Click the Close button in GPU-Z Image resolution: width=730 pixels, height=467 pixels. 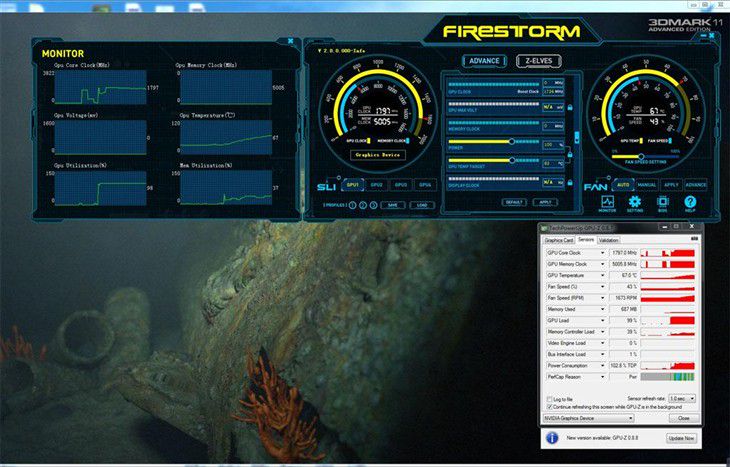pyautogui.click(x=683, y=418)
